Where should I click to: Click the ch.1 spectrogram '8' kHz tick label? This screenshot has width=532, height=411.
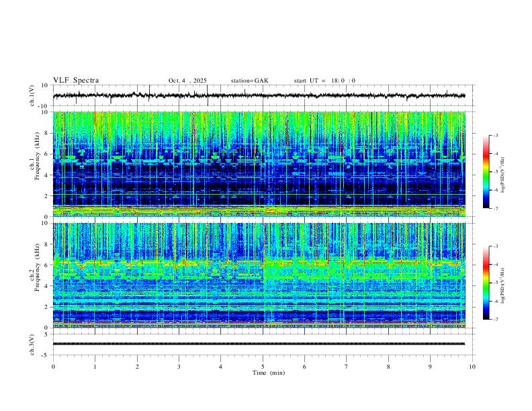coord(47,133)
